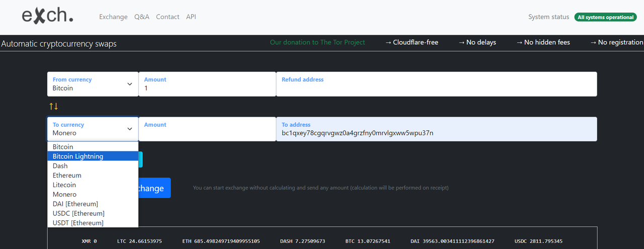644x249 pixels.
Task: Swap currencies with the yellow arrows icon
Action: 54,106
